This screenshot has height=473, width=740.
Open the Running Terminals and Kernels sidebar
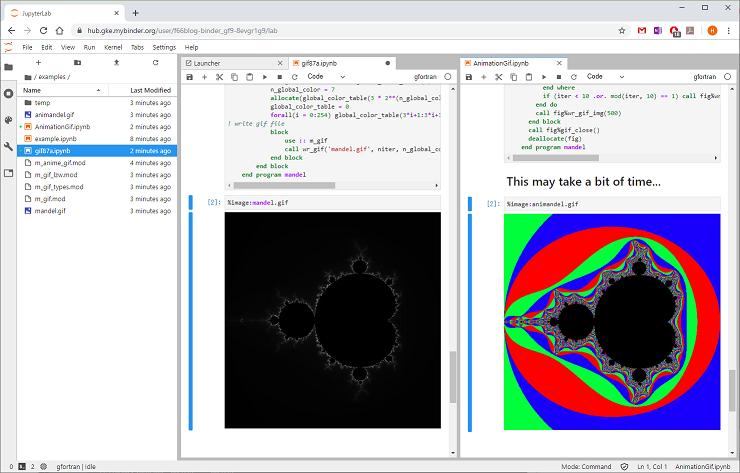click(8, 93)
